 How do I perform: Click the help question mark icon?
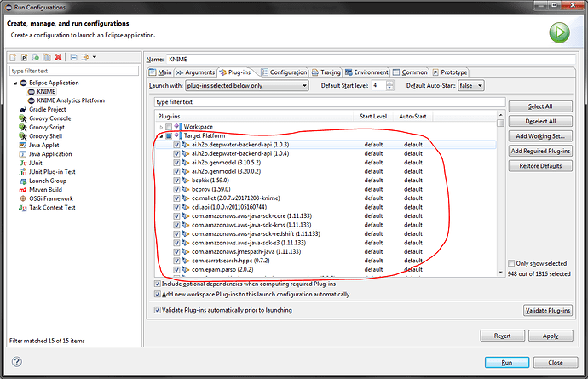(17, 362)
